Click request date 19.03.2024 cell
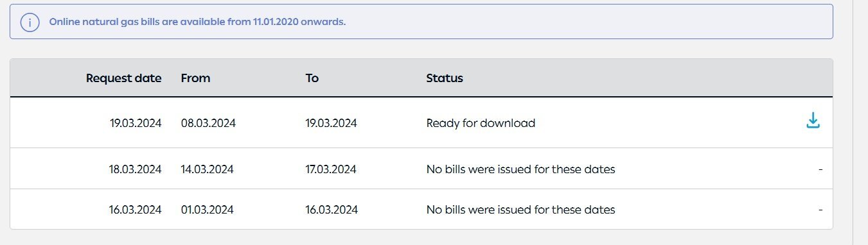This screenshot has height=245, width=868. (x=136, y=123)
